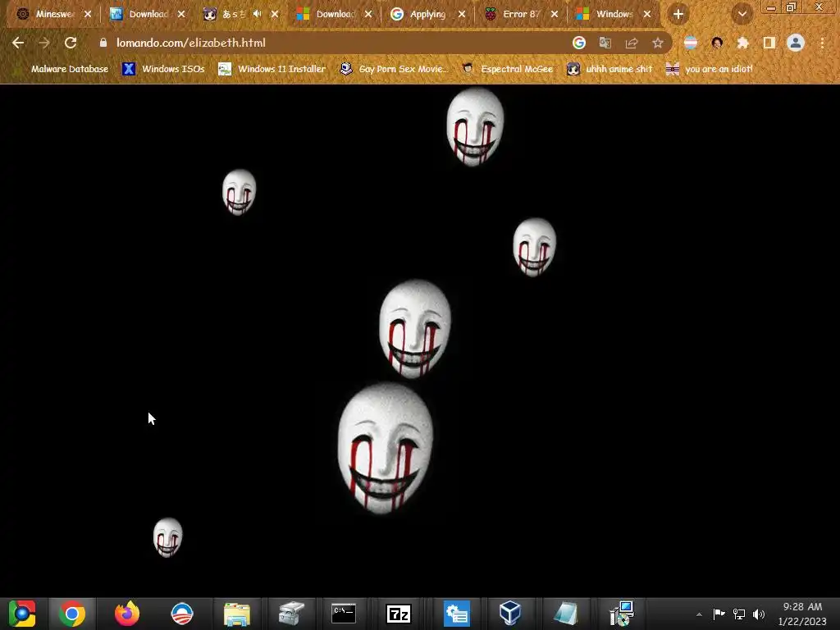
Task: Open a new tab with the plus button
Action: tap(678, 14)
